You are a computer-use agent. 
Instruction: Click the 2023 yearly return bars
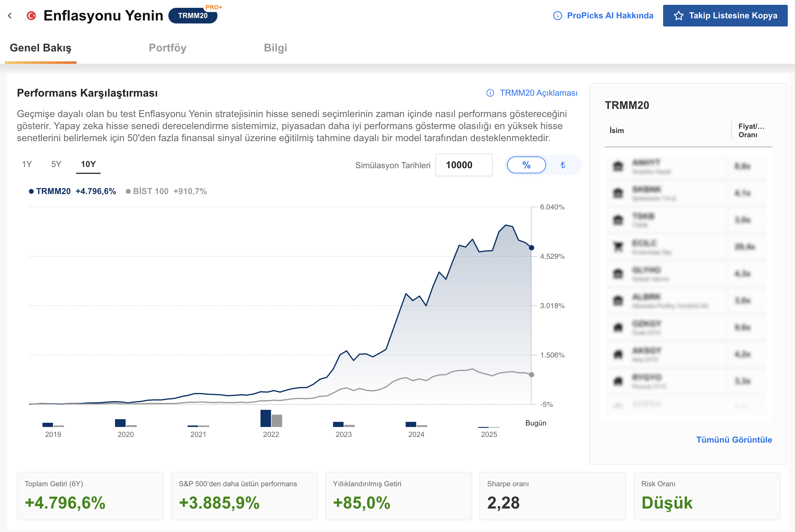[344, 424]
